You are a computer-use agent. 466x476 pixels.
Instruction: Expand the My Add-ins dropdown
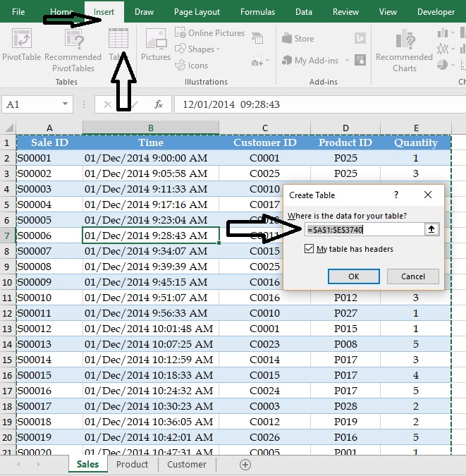tap(347, 61)
